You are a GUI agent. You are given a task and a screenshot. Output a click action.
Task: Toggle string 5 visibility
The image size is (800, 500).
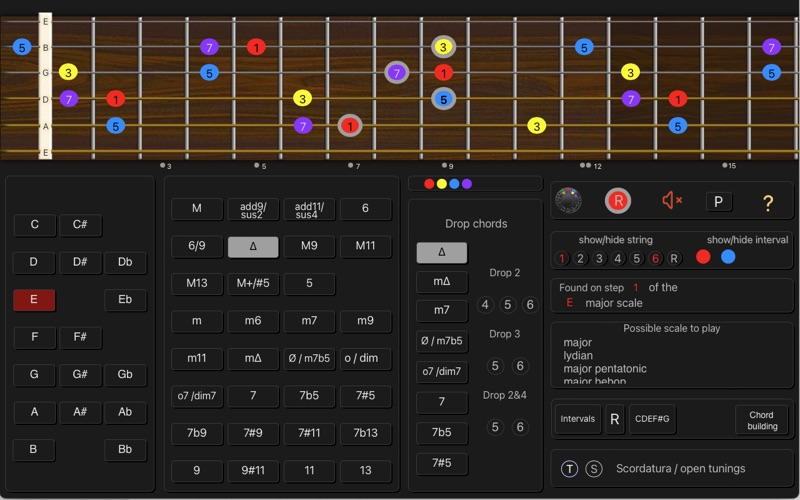pyautogui.click(x=636, y=258)
